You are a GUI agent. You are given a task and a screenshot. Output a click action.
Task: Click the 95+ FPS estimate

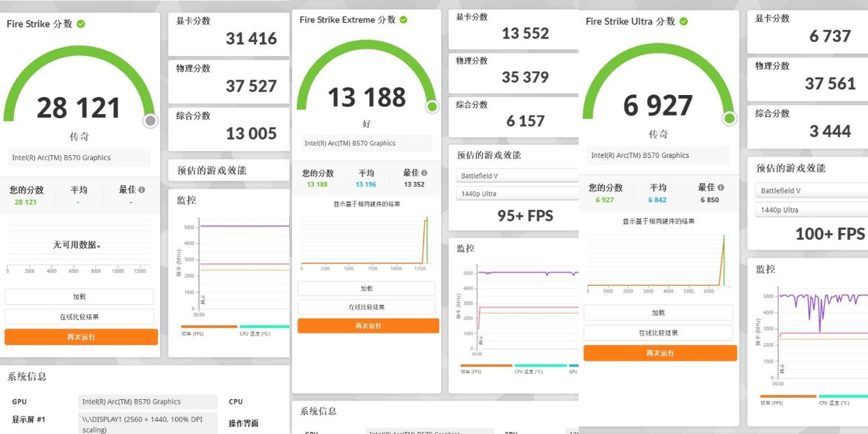[525, 215]
